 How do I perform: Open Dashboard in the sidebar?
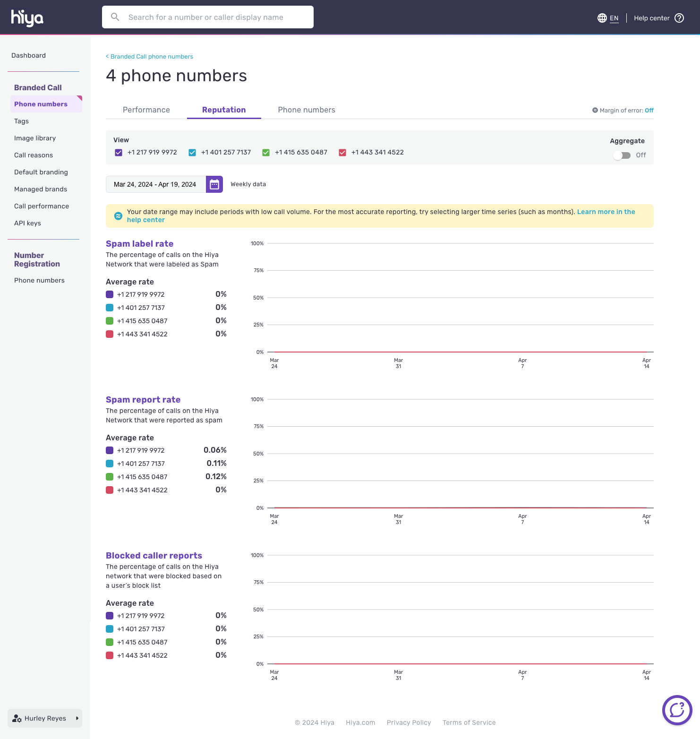point(29,55)
